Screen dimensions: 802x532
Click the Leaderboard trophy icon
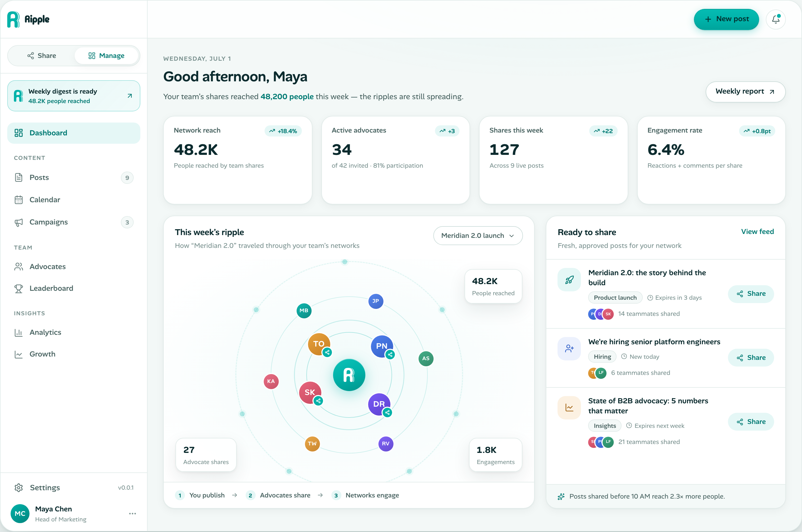point(19,289)
